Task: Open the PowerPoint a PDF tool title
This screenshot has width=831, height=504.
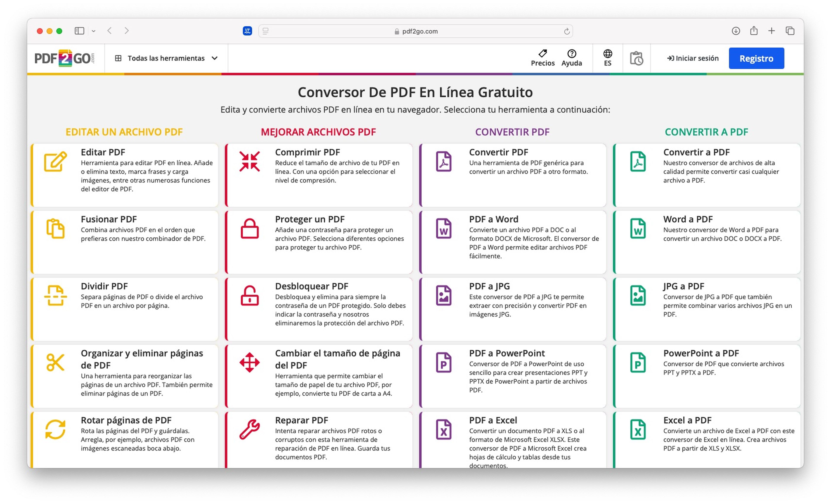Action: coord(701,353)
